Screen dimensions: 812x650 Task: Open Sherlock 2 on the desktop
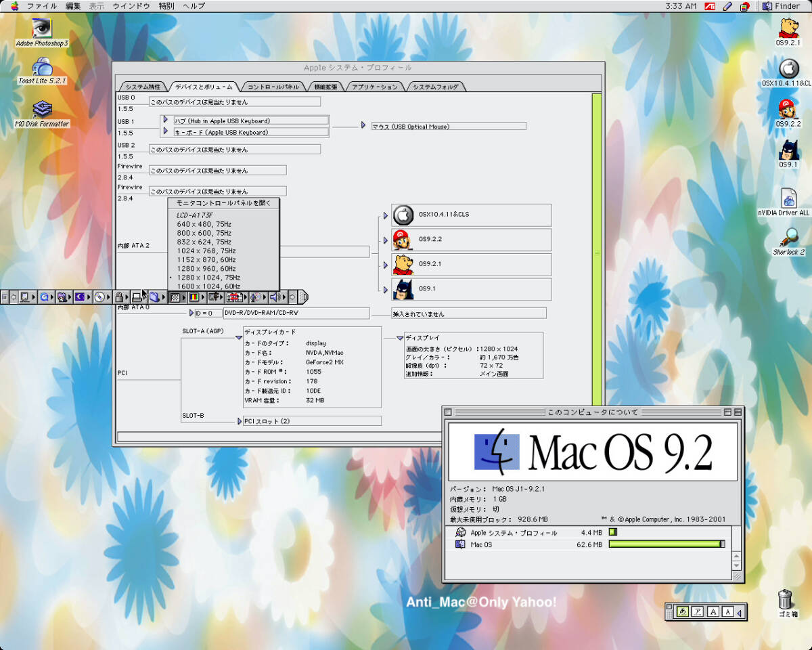(788, 237)
